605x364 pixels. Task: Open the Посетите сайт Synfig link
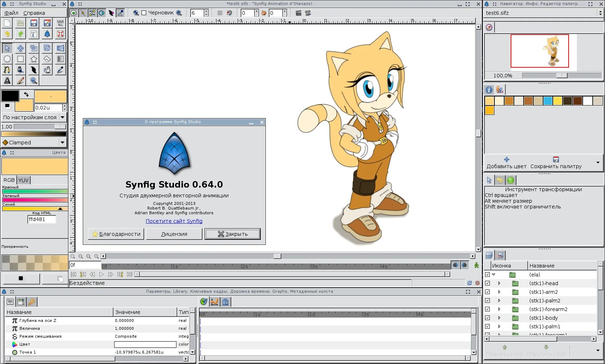(x=174, y=221)
